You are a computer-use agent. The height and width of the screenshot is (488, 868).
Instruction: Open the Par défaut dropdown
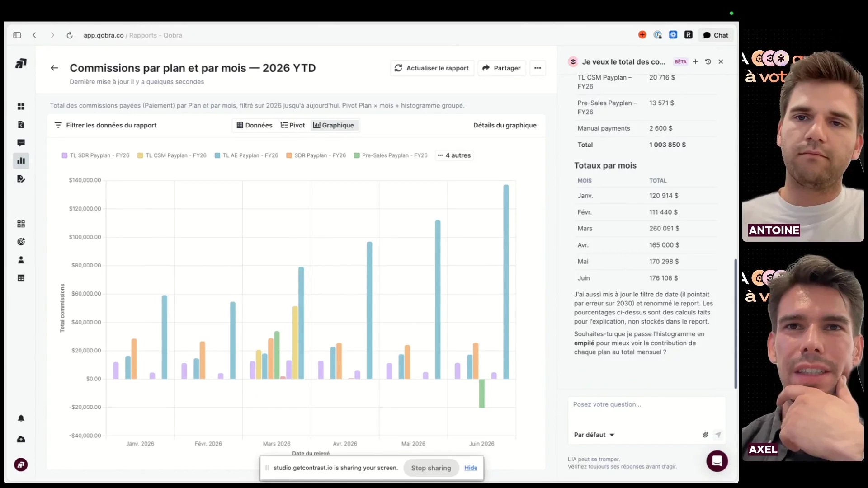[x=594, y=435]
